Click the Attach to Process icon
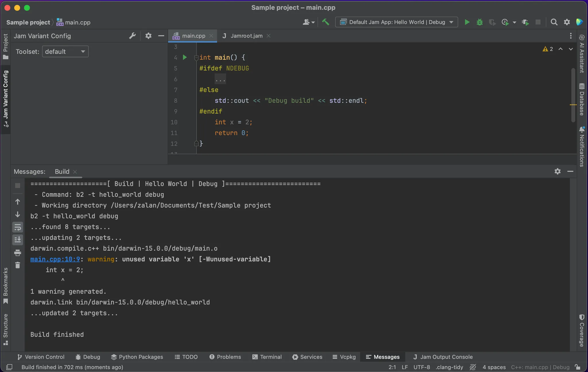 (x=525, y=22)
